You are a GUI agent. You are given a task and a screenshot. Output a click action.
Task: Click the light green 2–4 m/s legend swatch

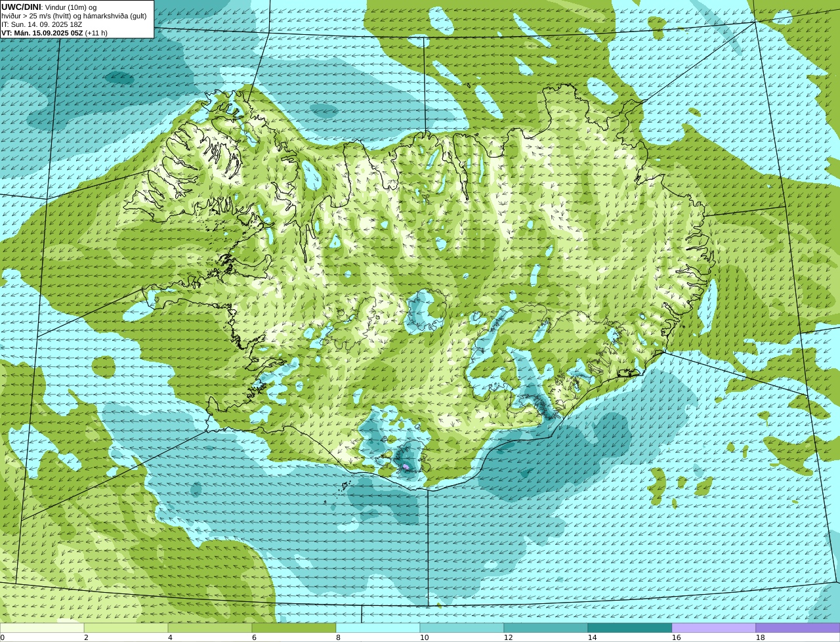[x=126, y=628]
